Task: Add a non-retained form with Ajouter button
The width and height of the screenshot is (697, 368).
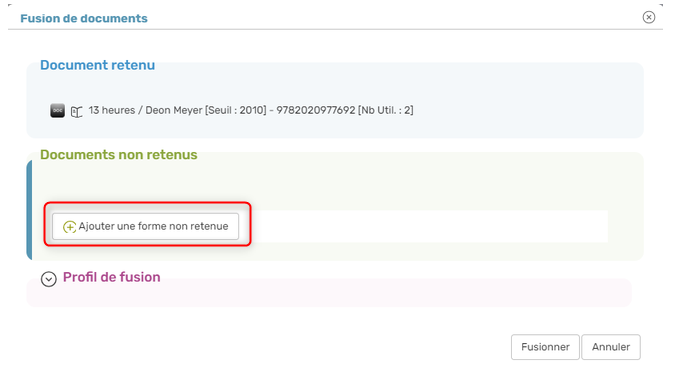Action: [145, 227]
